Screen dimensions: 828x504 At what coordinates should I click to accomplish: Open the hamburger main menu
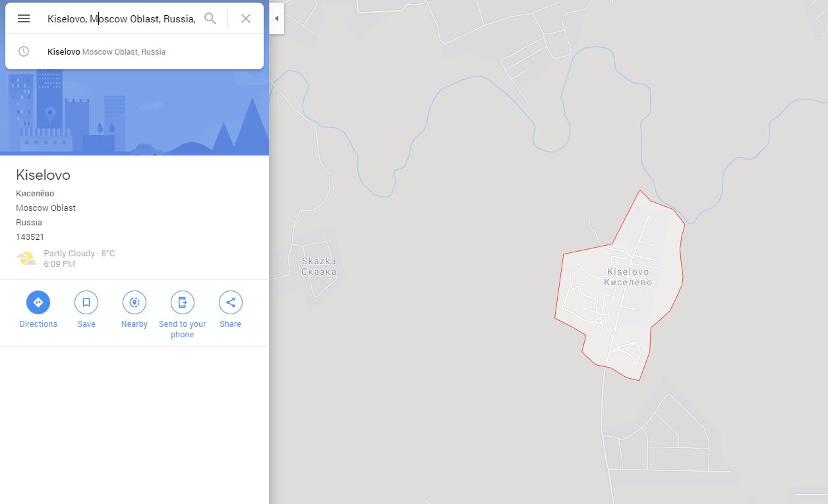point(24,18)
